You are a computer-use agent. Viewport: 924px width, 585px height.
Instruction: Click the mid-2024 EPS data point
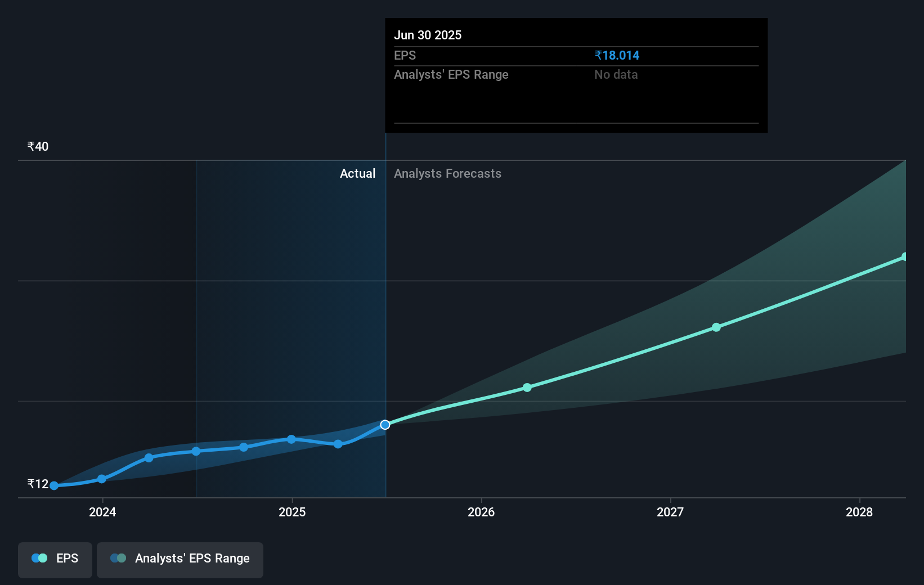[x=195, y=451]
